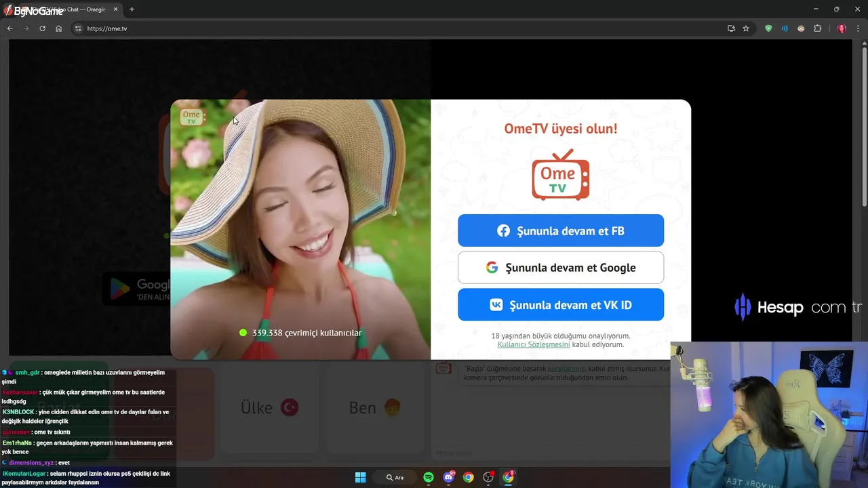This screenshot has width=868, height=488.
Task: Open a new browser tab with plus
Action: (x=132, y=9)
